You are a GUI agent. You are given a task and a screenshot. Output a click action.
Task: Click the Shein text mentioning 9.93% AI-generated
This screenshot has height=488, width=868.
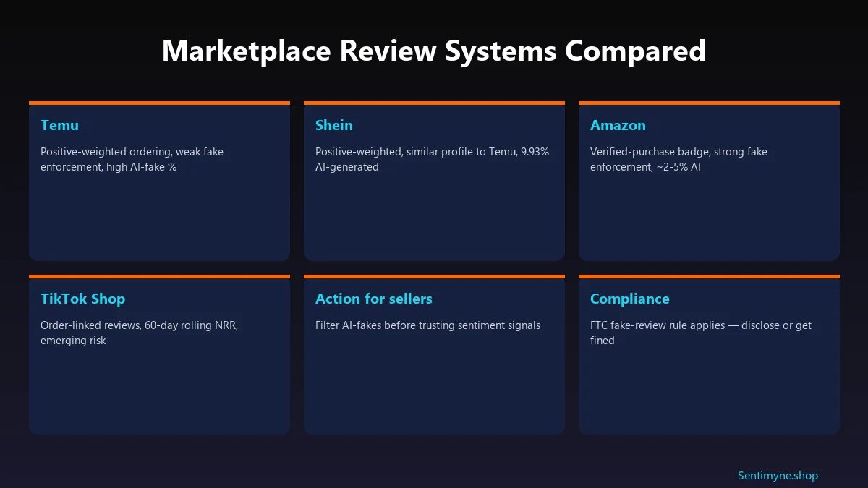click(432, 159)
